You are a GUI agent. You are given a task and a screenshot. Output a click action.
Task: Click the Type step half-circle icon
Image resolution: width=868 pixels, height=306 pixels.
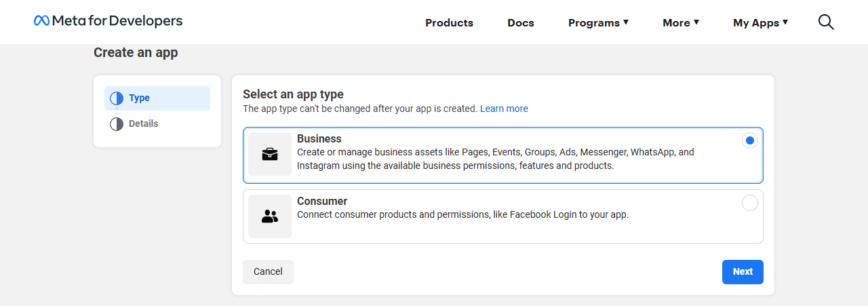point(117,98)
